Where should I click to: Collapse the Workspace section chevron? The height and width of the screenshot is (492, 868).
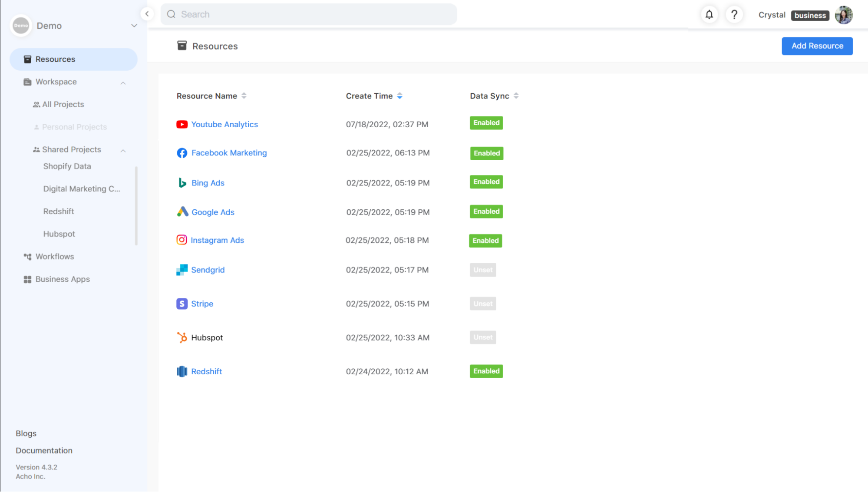click(x=123, y=83)
